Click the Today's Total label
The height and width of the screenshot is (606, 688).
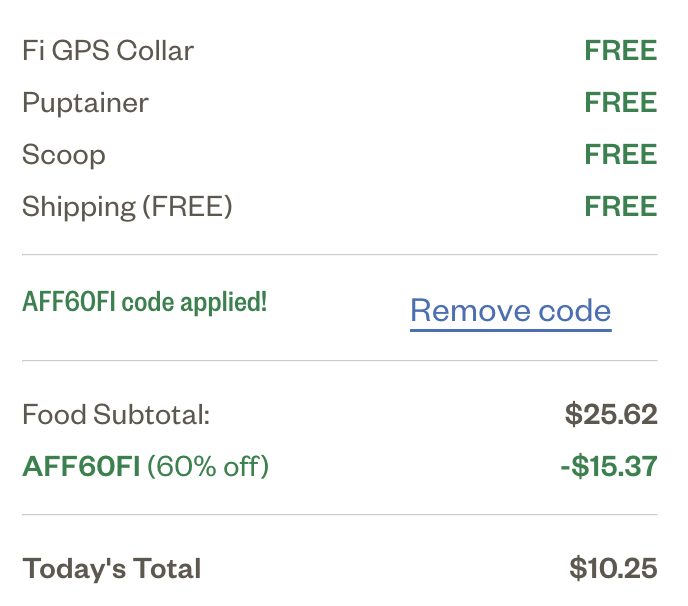(x=112, y=569)
